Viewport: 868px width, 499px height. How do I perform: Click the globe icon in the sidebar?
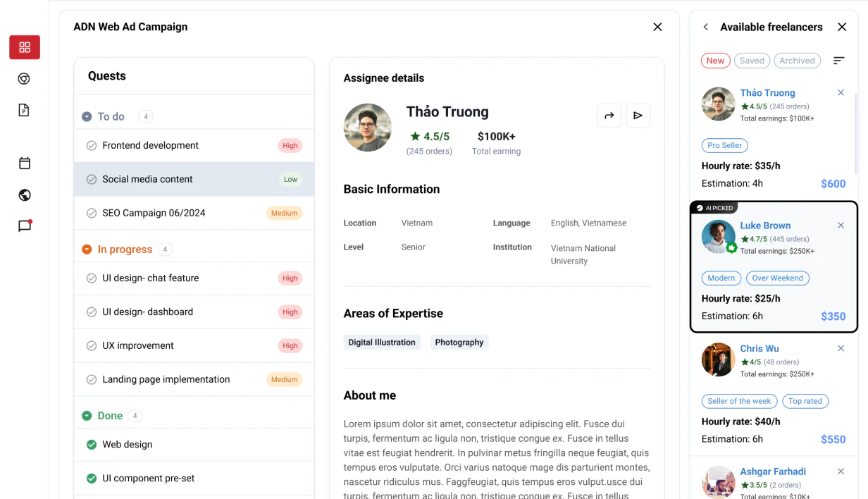pyautogui.click(x=25, y=195)
